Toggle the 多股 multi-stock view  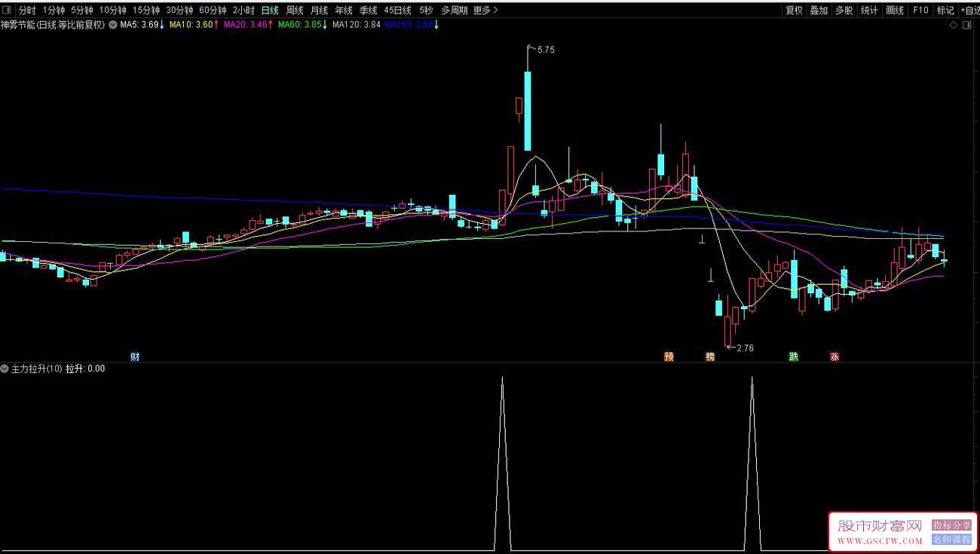click(844, 11)
